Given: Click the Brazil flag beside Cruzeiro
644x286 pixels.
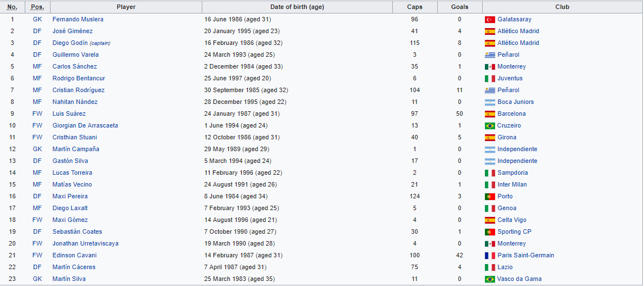Looking at the screenshot, I should tap(489, 126).
